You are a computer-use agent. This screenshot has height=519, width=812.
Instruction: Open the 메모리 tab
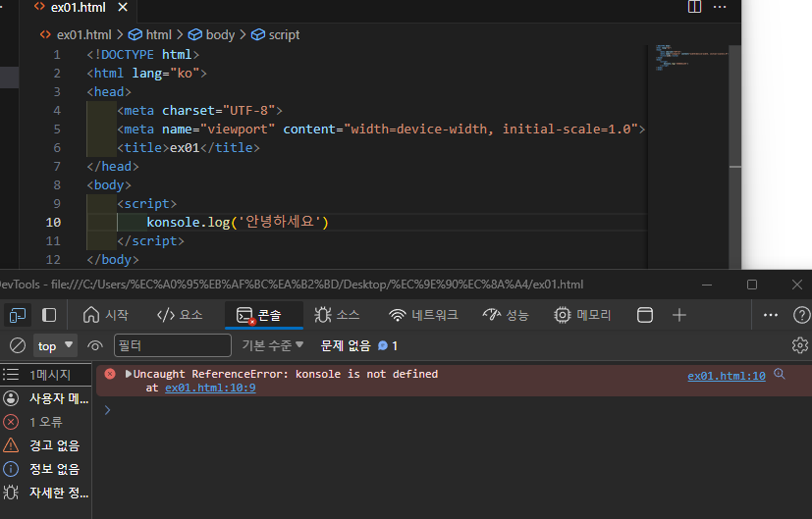click(582, 315)
